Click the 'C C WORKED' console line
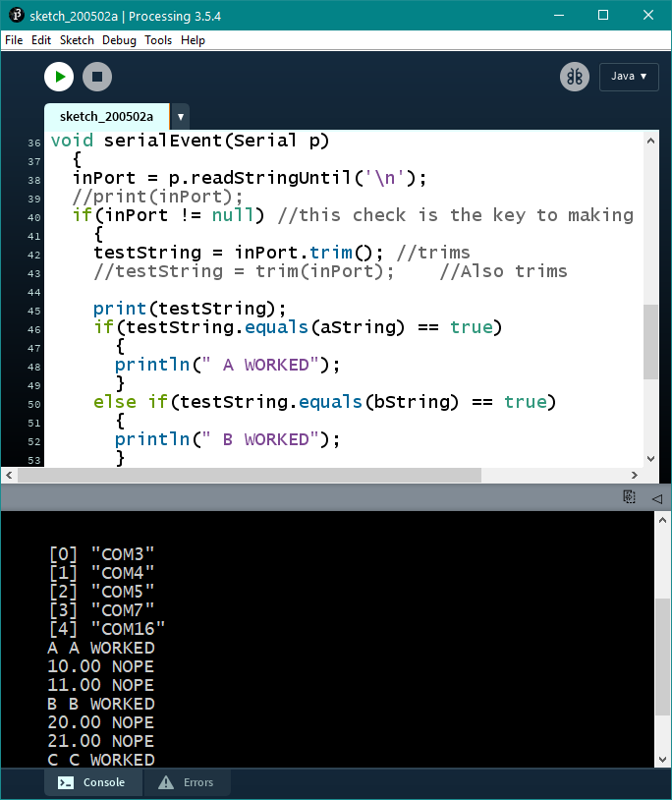 pos(101,760)
